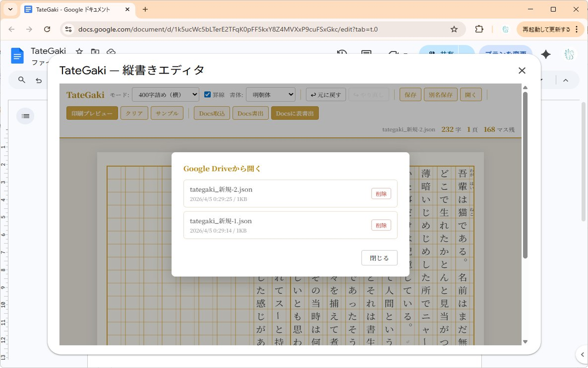Select the TateGaki - Google ドキュメント tab
The width and height of the screenshot is (588, 368).
coord(78,9)
